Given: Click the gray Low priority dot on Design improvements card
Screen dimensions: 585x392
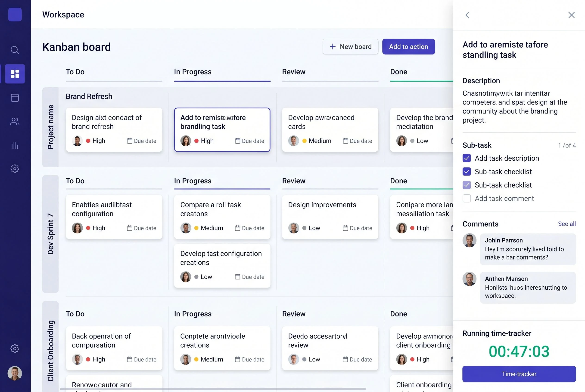Looking at the screenshot, I should pos(304,228).
